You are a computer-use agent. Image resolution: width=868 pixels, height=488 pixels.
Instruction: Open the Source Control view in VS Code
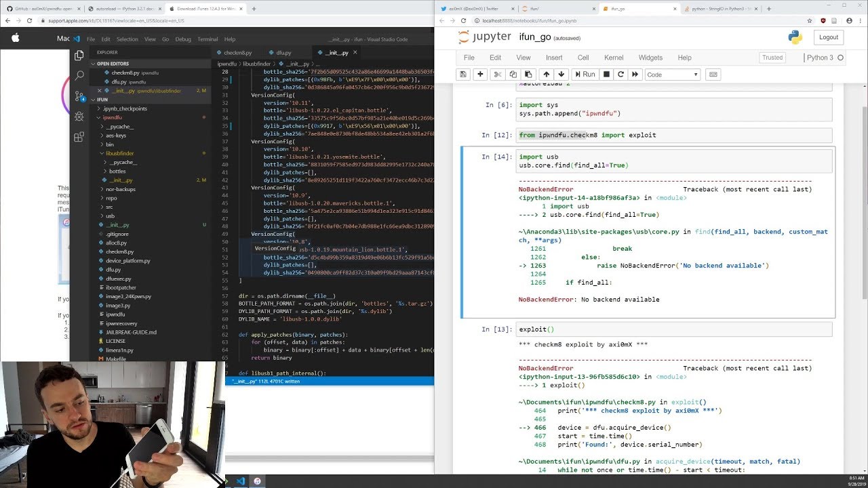pos(79,96)
